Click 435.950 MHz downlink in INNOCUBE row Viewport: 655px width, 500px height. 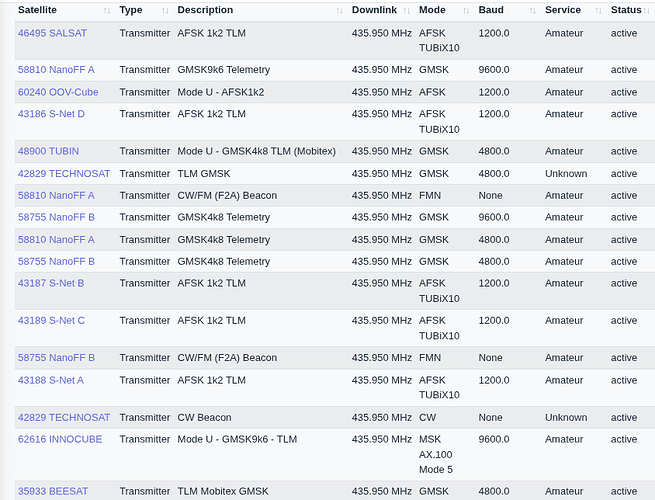[382, 439]
